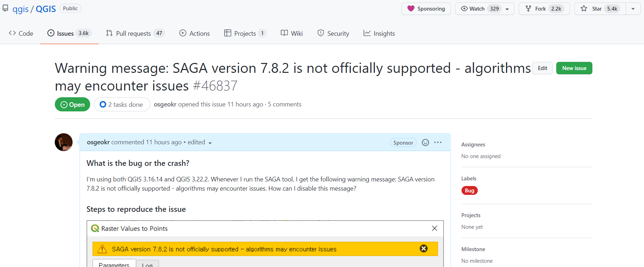
Task: Click the Issues count 3.6k badge
Action: click(x=84, y=33)
